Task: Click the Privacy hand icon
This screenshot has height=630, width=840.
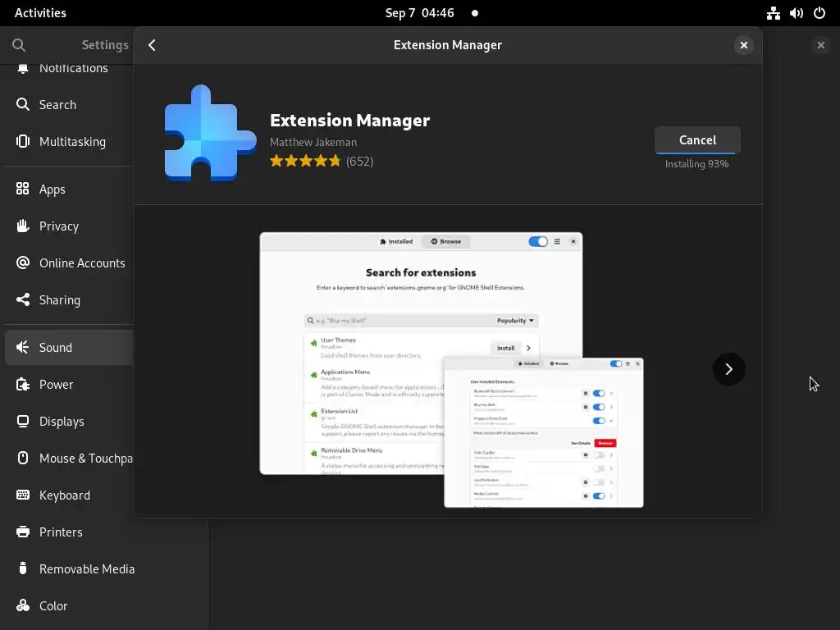Action: click(22, 226)
